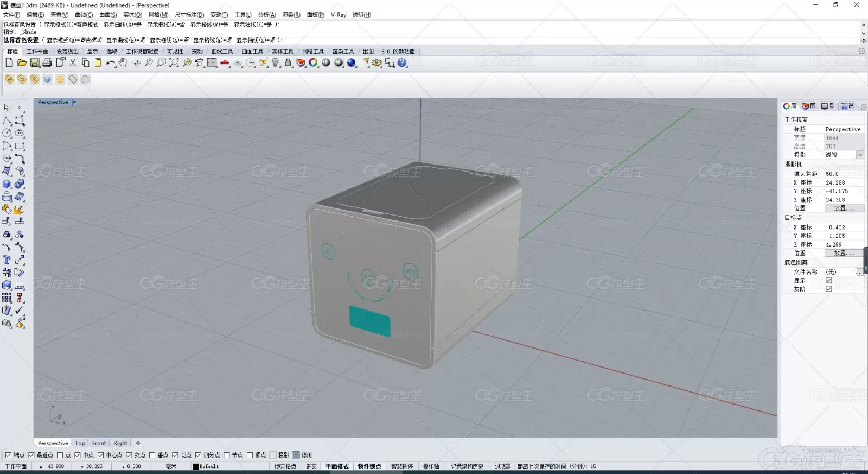
Task: Toggle the 灰阶 wallpaper checkbox
Action: pyautogui.click(x=829, y=289)
